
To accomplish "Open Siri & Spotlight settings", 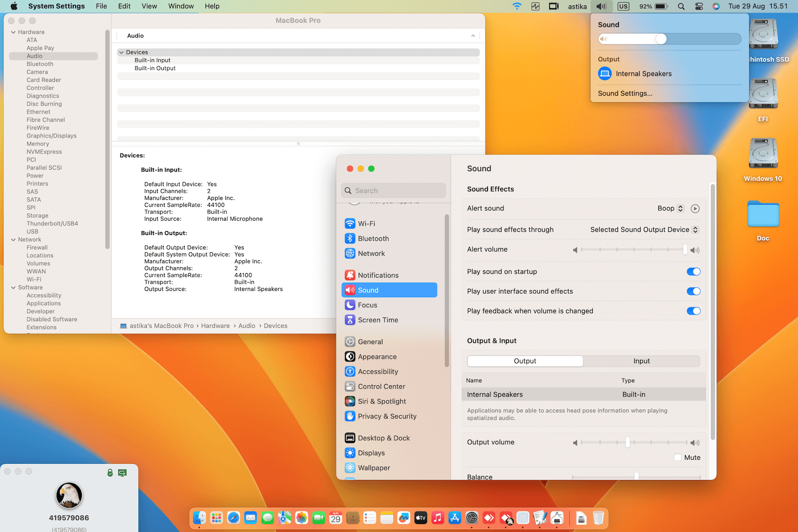I will click(x=382, y=401).
